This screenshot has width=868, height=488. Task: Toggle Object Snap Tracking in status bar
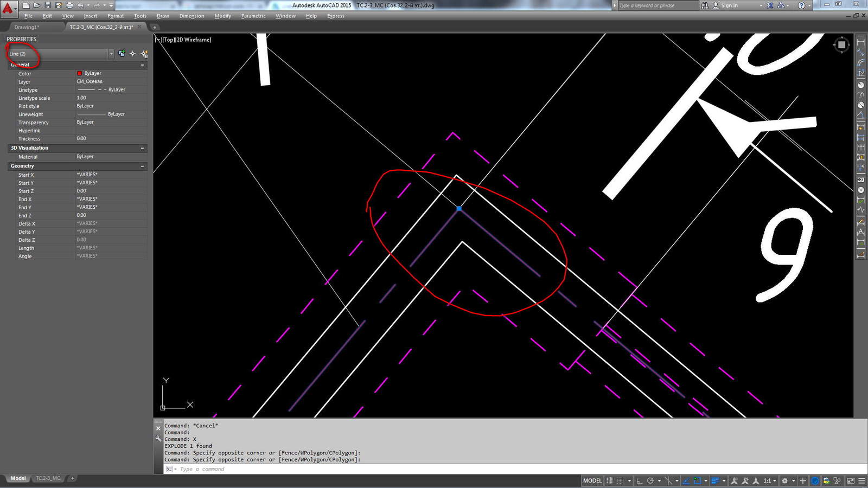[x=686, y=481]
